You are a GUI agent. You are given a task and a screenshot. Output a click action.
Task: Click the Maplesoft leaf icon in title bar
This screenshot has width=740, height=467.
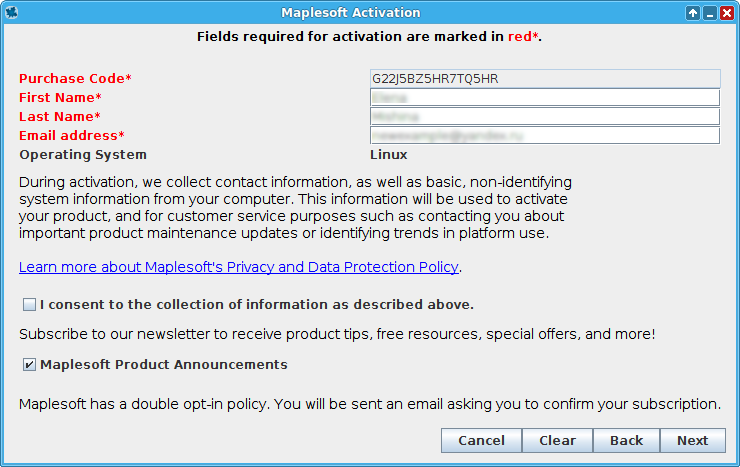[12, 13]
